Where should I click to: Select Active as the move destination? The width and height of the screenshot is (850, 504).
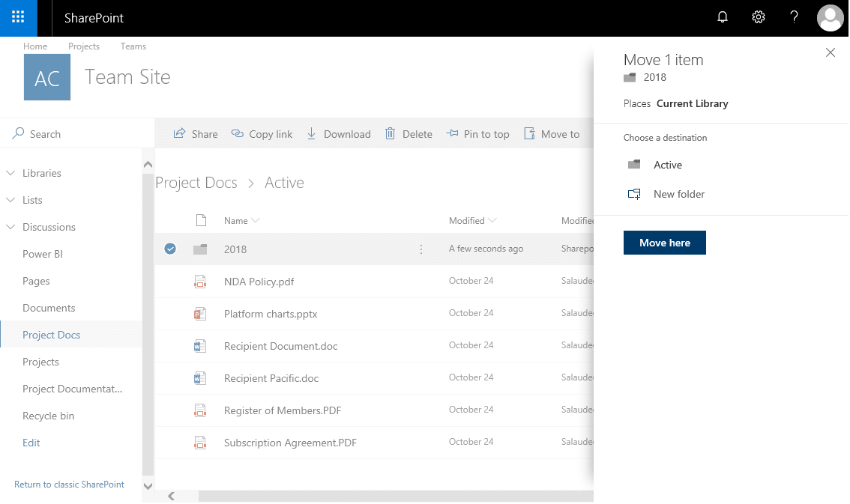point(668,165)
